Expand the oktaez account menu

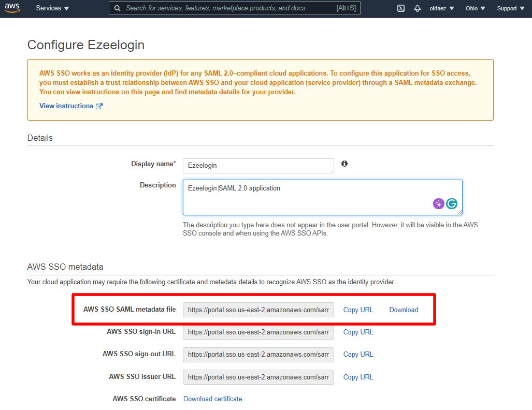point(441,8)
